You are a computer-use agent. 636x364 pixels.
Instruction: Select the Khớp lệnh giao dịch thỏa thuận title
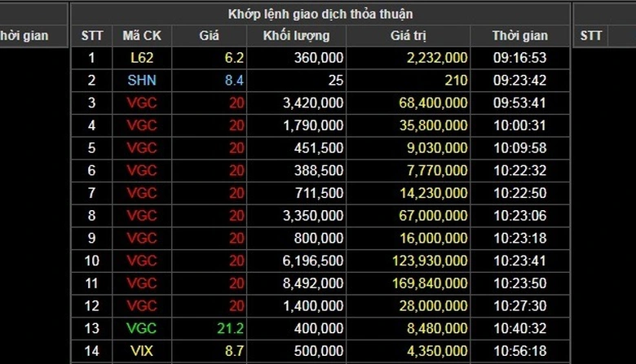tap(320, 14)
